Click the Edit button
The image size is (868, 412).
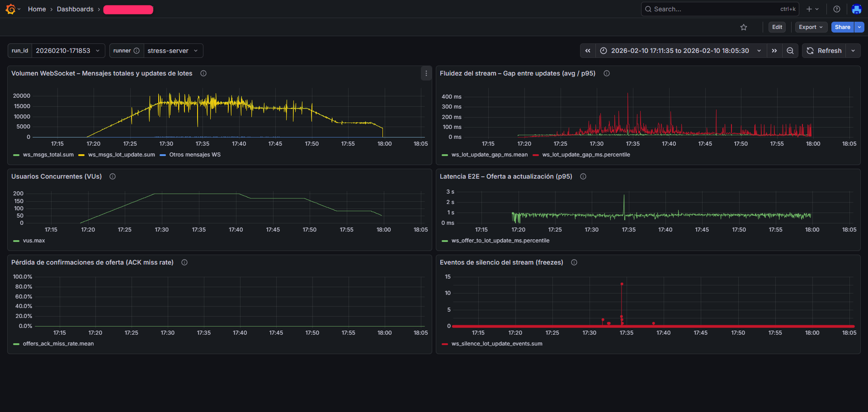point(777,27)
